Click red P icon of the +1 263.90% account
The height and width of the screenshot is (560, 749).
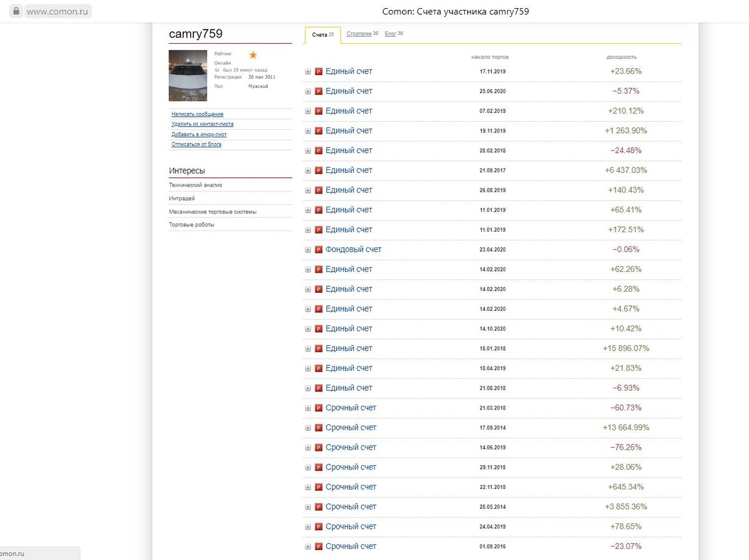[x=318, y=131]
